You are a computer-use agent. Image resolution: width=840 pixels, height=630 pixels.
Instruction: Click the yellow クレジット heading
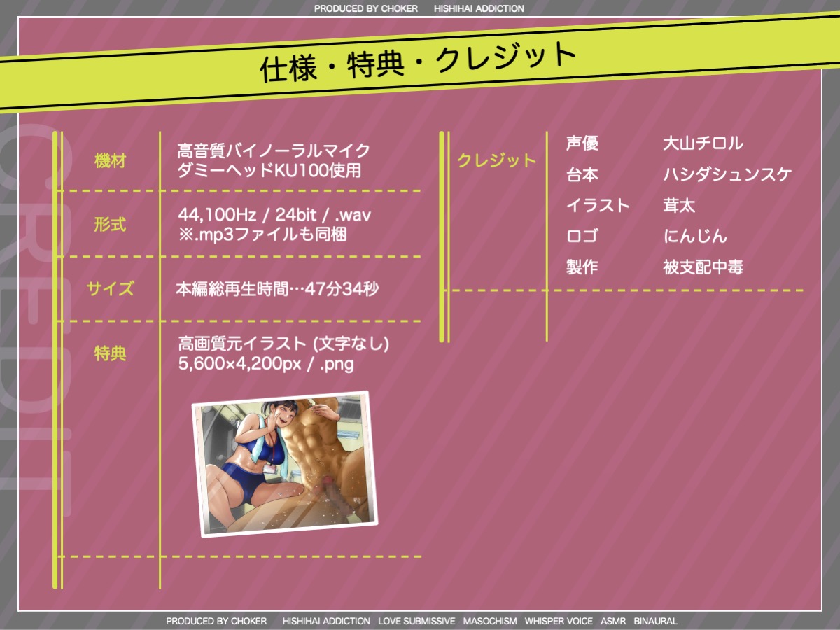click(496, 160)
